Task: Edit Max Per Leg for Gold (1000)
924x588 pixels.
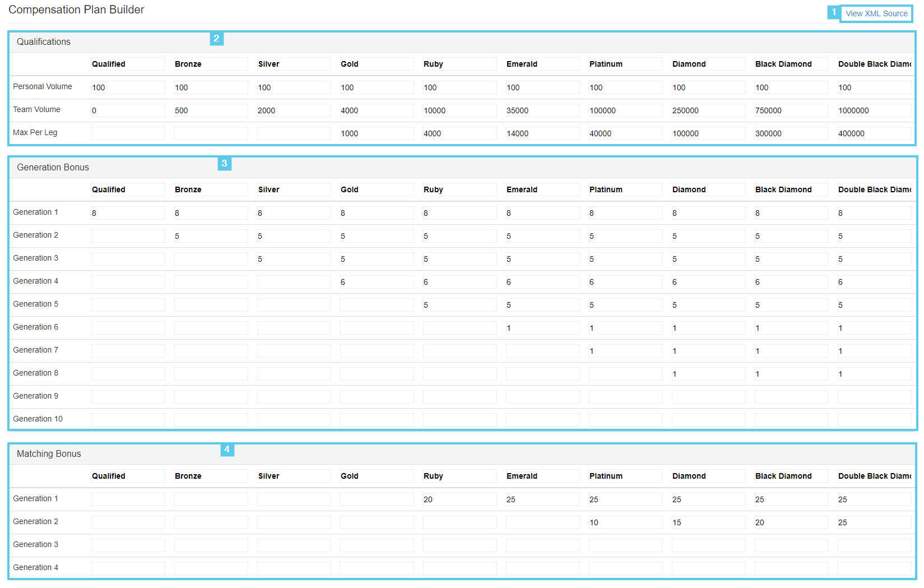Action: tap(377, 133)
